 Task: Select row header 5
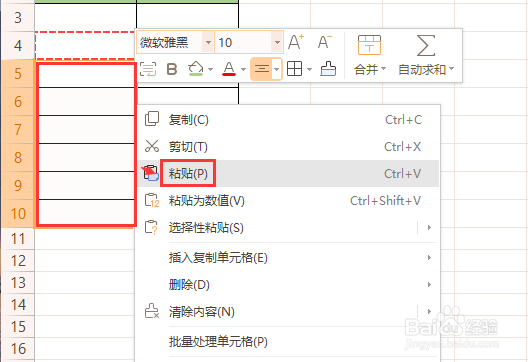pos(18,73)
